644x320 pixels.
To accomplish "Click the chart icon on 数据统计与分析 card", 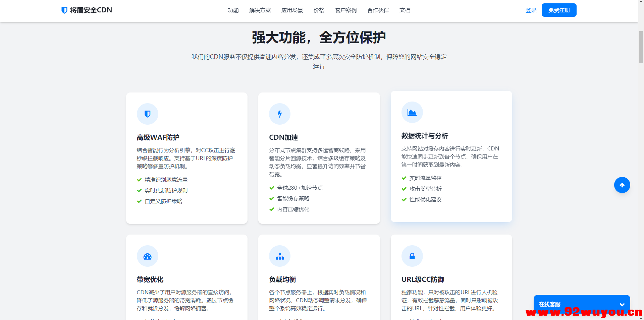I will (x=412, y=112).
